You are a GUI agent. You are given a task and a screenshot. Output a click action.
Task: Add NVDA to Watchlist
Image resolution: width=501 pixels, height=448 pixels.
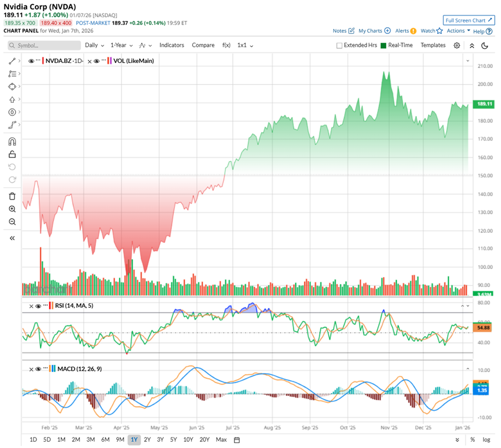click(x=432, y=31)
